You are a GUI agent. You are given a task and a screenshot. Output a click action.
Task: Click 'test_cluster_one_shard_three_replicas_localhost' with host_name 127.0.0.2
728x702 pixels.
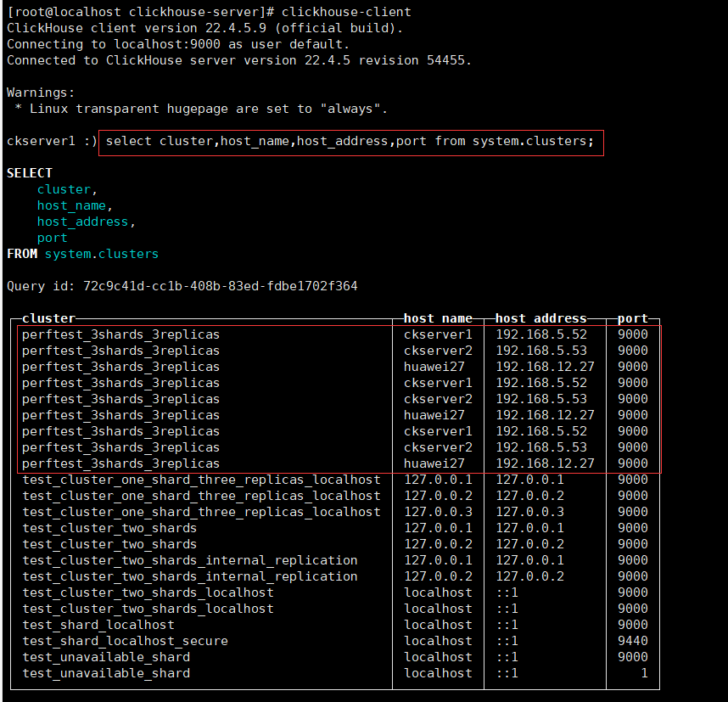[201, 496]
